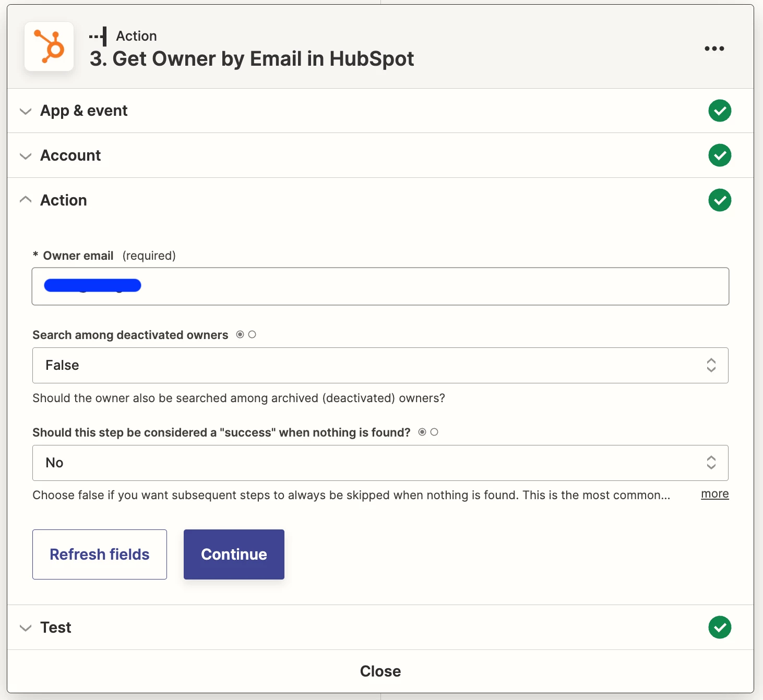Click Close at the bottom of panel
Viewport: 763px width, 700px height.
click(380, 671)
